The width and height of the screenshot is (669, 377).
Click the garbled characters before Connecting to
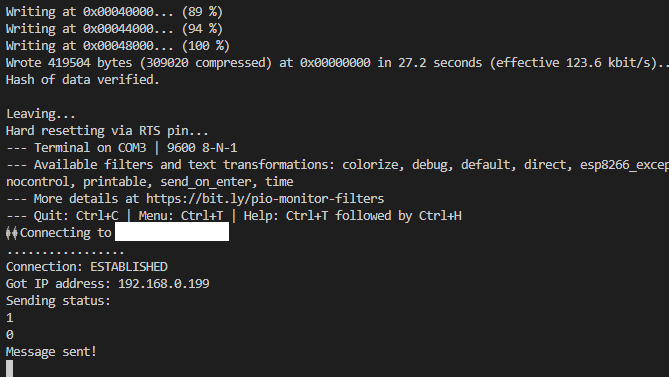click(12, 233)
